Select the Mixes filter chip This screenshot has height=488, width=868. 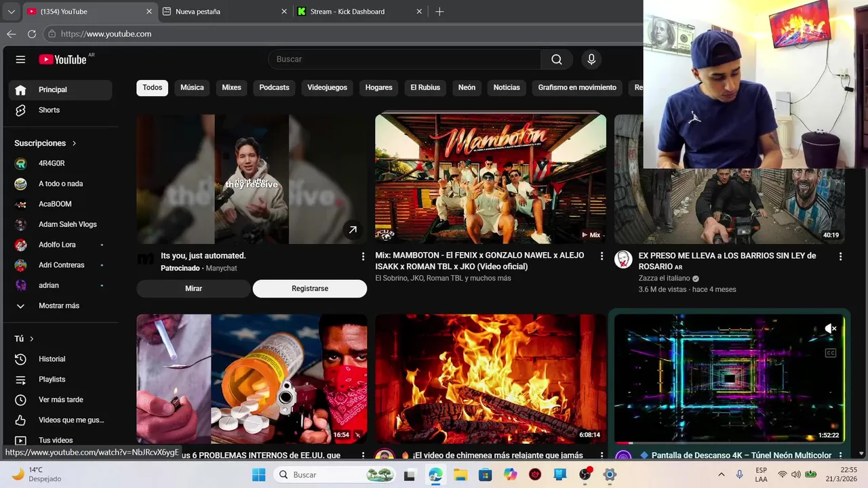tap(231, 87)
